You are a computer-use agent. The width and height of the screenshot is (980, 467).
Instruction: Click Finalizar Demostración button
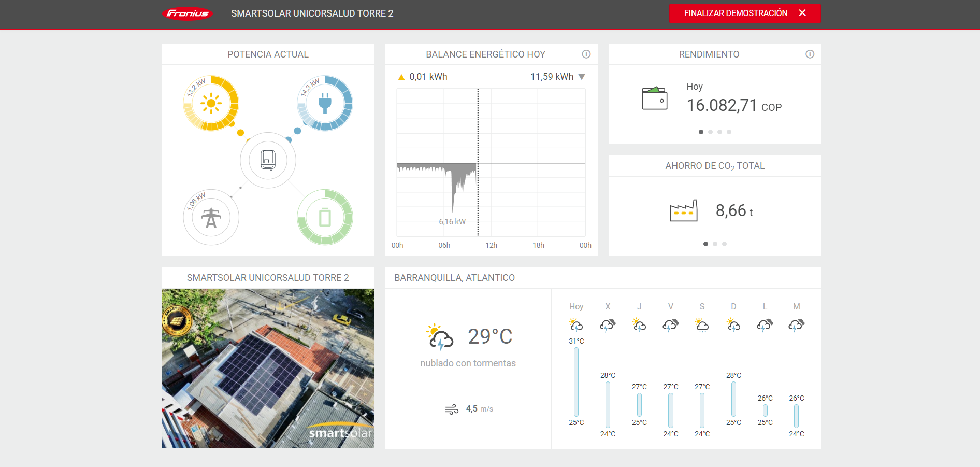pyautogui.click(x=736, y=13)
